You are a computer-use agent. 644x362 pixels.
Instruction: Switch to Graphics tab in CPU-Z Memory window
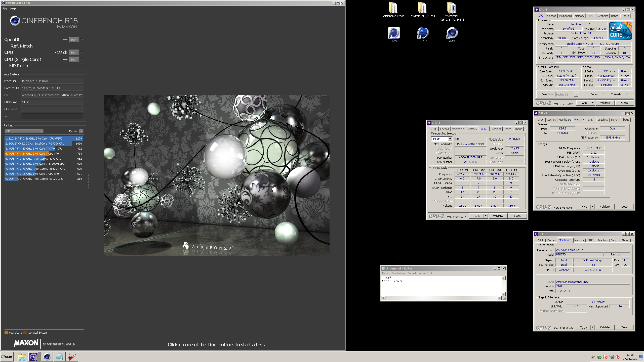click(x=602, y=120)
